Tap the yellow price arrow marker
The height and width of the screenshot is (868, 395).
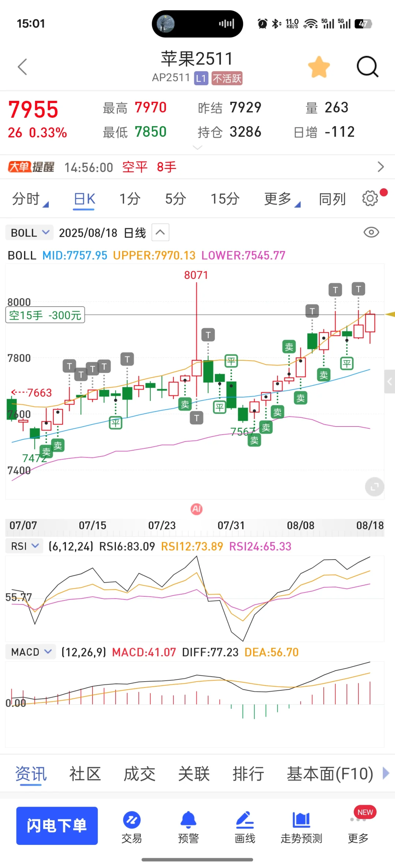click(390, 314)
